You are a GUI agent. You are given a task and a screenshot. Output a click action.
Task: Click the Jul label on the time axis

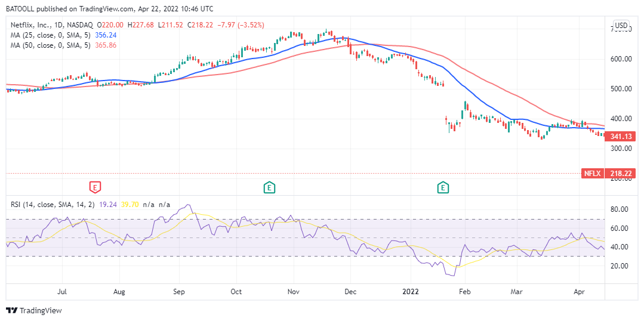pyautogui.click(x=62, y=292)
